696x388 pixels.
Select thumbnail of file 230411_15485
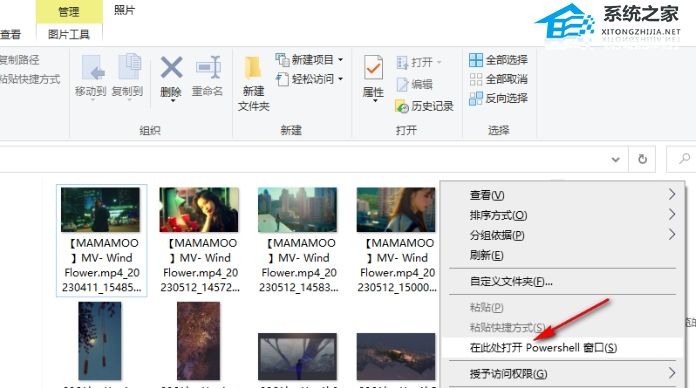click(100, 210)
